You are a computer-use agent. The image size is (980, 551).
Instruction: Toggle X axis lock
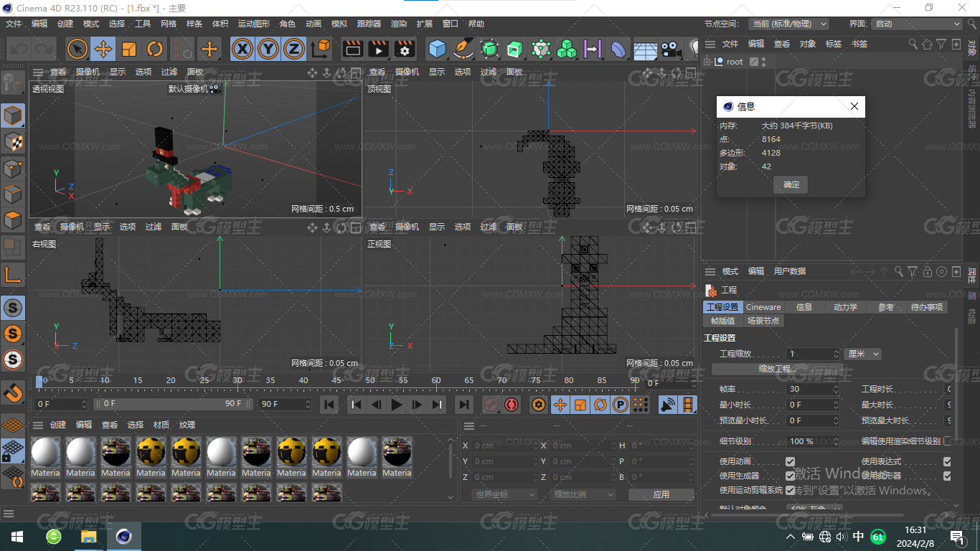click(x=243, y=49)
